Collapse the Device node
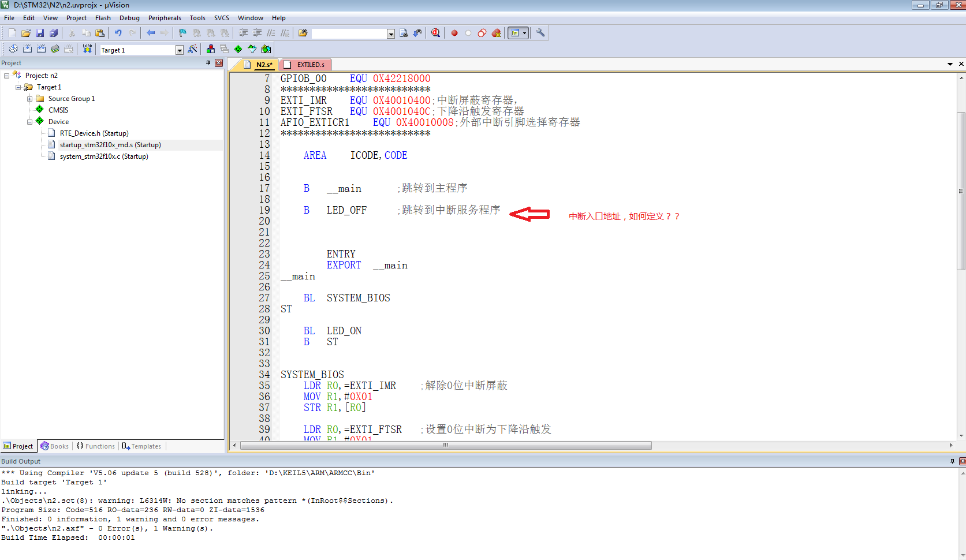The image size is (966, 560). point(29,122)
